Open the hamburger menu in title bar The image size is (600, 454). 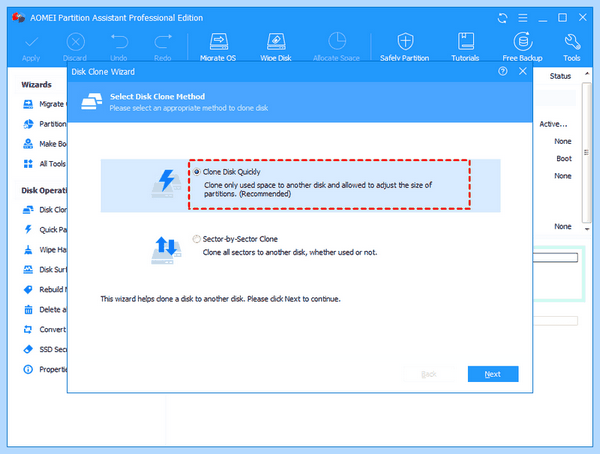(x=523, y=18)
